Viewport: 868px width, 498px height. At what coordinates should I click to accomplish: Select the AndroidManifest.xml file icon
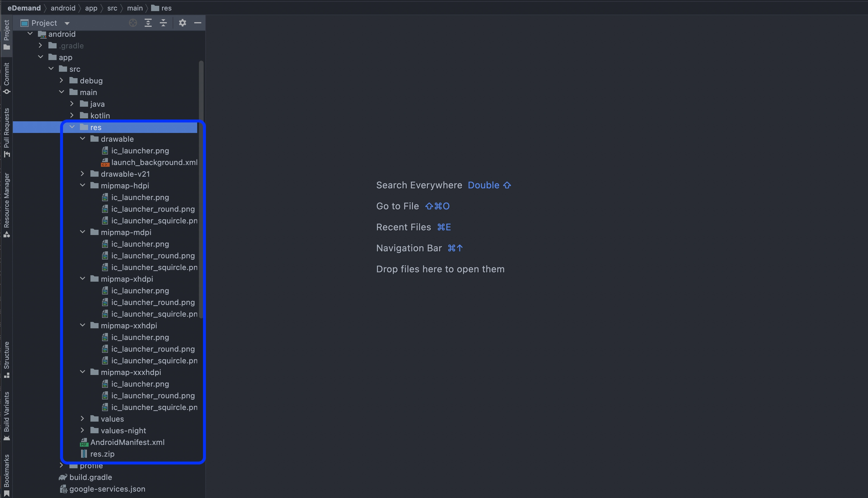point(84,442)
